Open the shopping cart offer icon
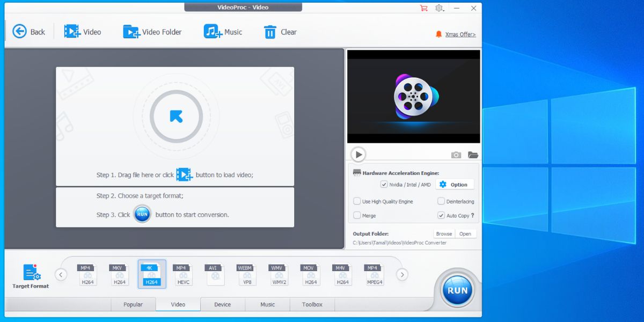This screenshot has width=644, height=322. [425, 8]
